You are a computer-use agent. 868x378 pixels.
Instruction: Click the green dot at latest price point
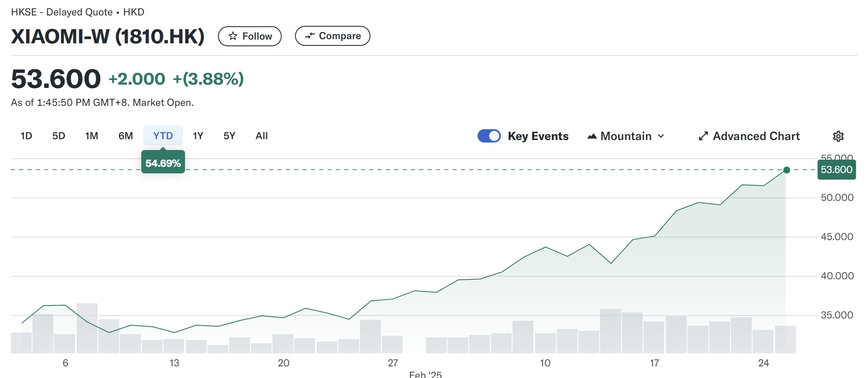pyautogui.click(x=786, y=170)
